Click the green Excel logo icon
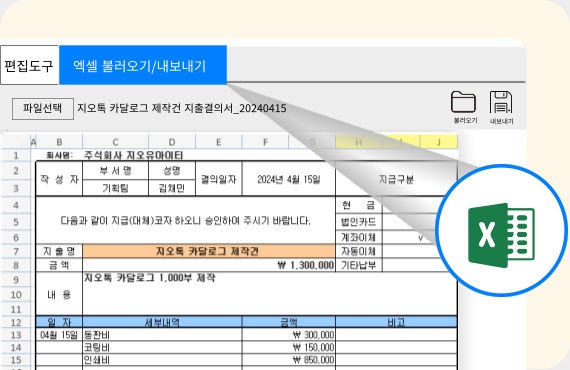The height and width of the screenshot is (370, 570). pos(501,235)
